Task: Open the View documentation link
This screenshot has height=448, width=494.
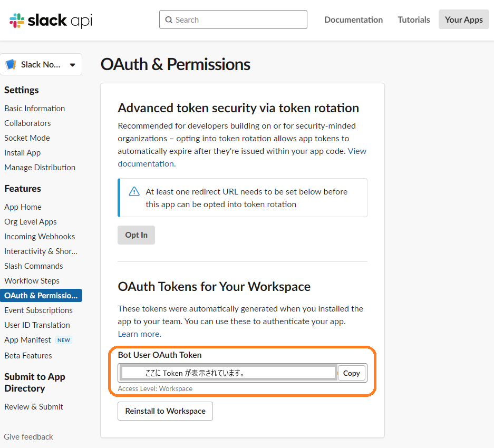Action: 357,151
